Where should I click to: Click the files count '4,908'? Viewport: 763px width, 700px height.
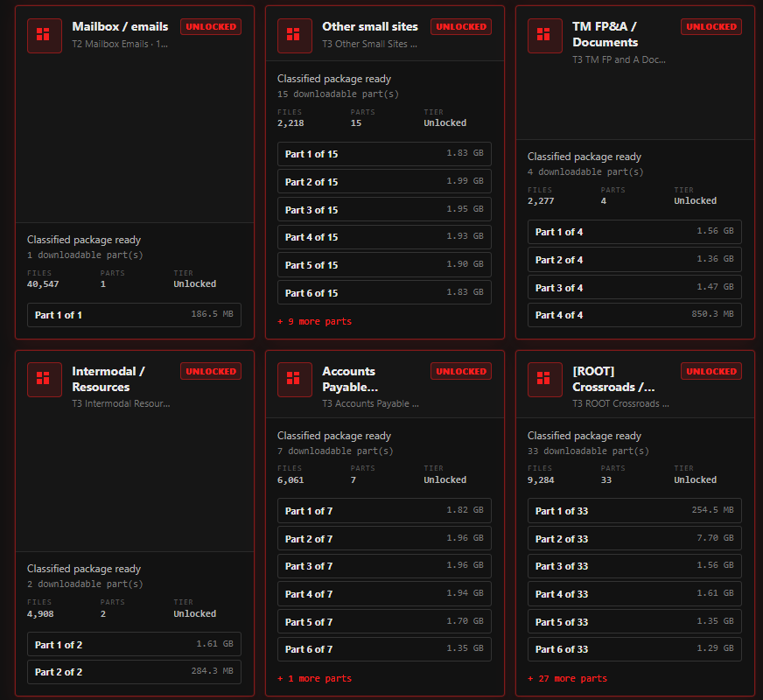point(40,614)
